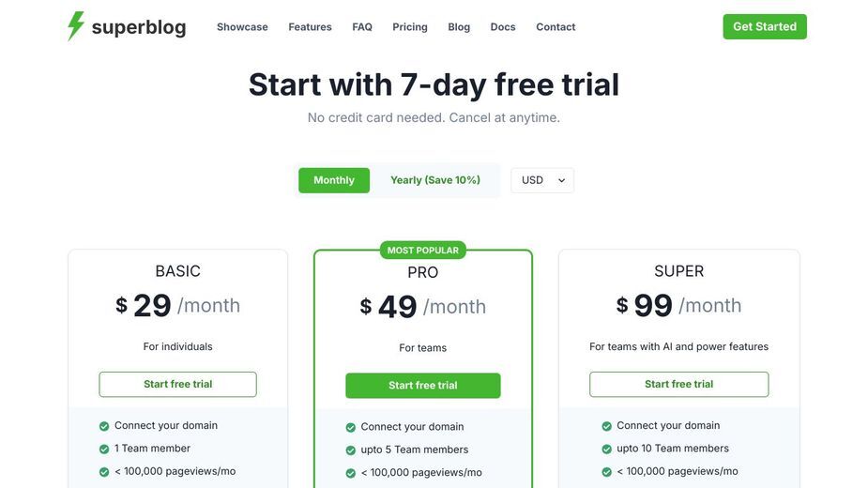Click checkmark icon beside Pro 'Connect your domain'
Viewport: 868px width, 488px height.
[350, 427]
